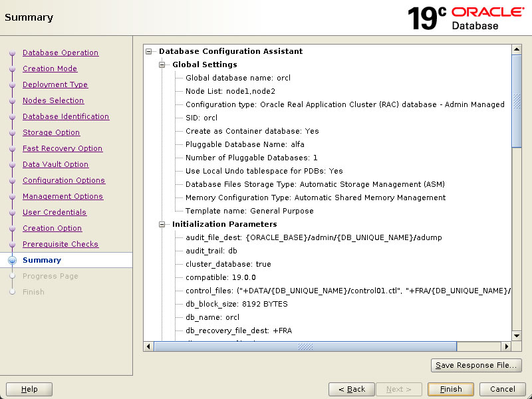Click the Database Operation step bullet
This screenshot has width=532, height=399.
pyautogui.click(x=13, y=53)
